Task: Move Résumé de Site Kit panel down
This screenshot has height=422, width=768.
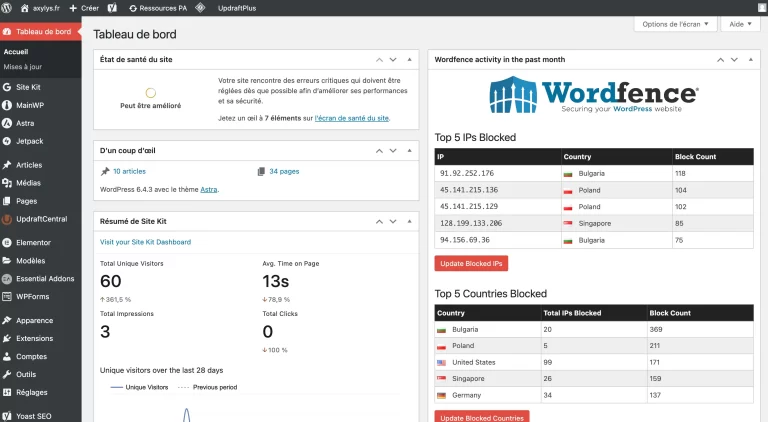Action: point(393,222)
